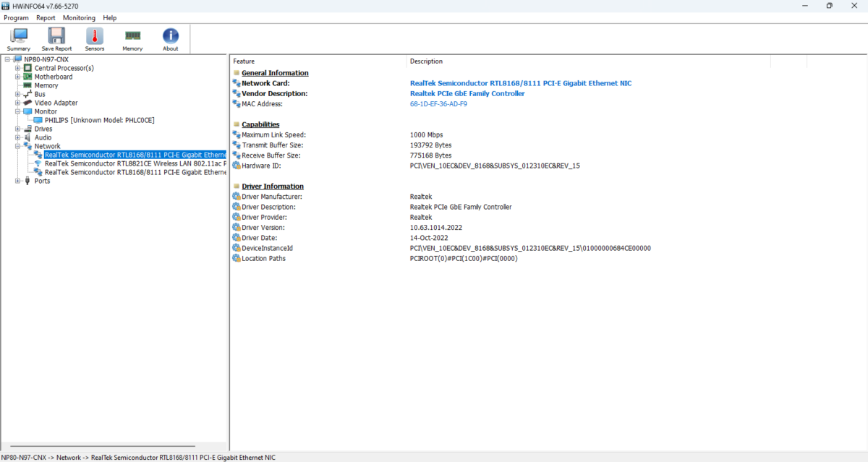
Task: Click the Network Card description link
Action: 520,83
